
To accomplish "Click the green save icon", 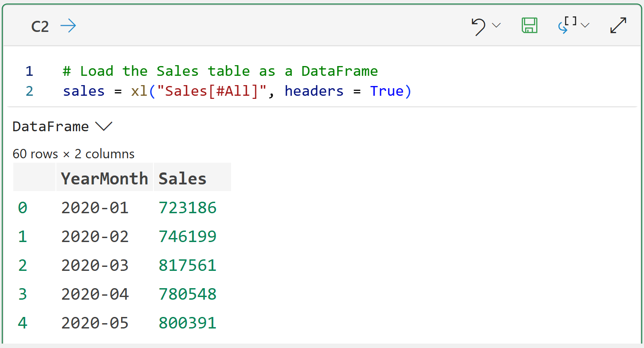I will pos(529,26).
